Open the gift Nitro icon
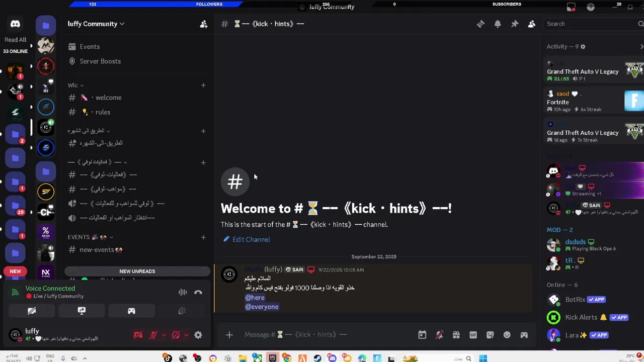This screenshot has width=644, height=362. 456,335
